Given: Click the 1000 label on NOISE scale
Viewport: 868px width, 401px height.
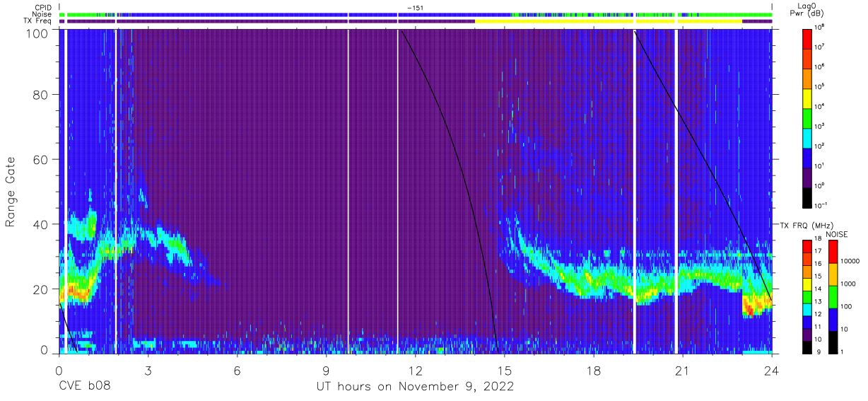Looking at the screenshot, I should click(x=849, y=284).
